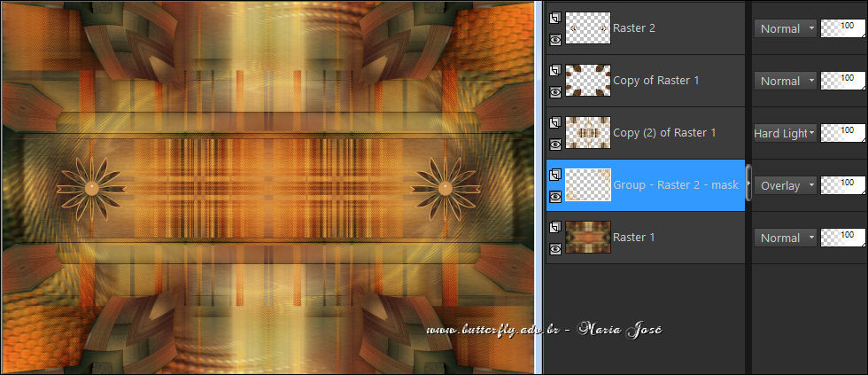Select the layer named Group - Raster 2 - mask
This screenshot has height=375, width=868.
pyautogui.click(x=675, y=185)
